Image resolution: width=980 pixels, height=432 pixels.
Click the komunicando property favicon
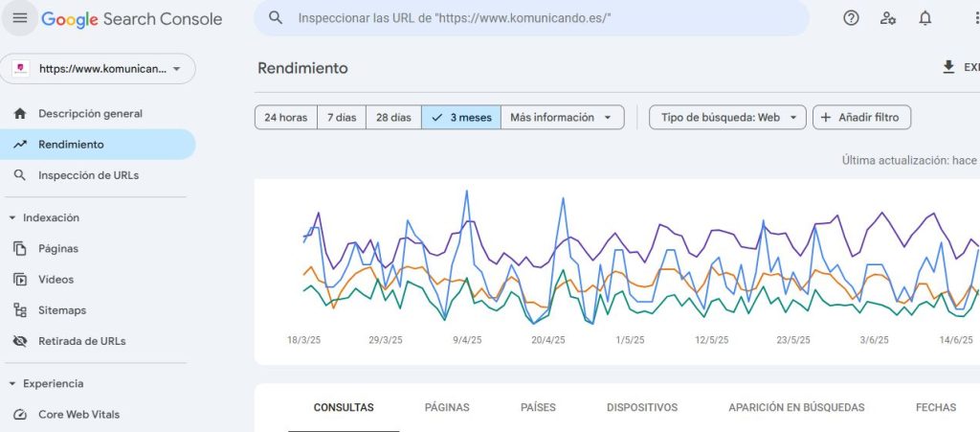21,69
